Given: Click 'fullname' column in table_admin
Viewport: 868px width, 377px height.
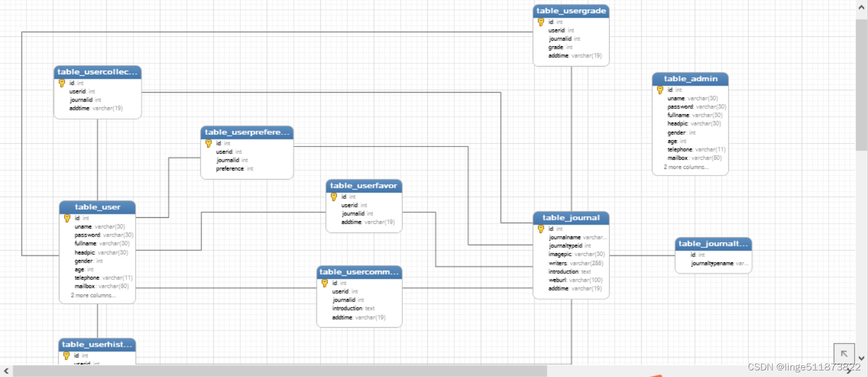Looking at the screenshot, I should [x=695, y=115].
